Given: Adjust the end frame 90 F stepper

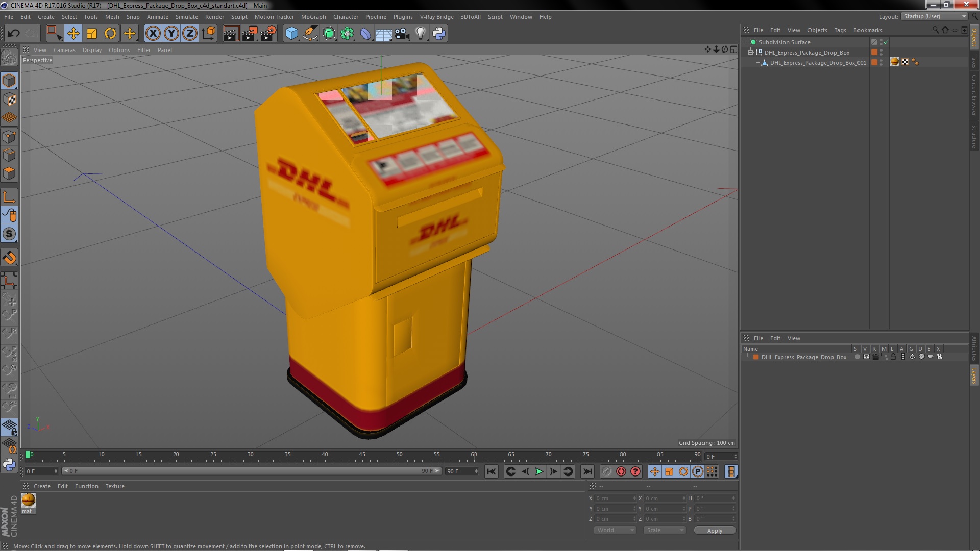Looking at the screenshot, I should click(x=476, y=471).
